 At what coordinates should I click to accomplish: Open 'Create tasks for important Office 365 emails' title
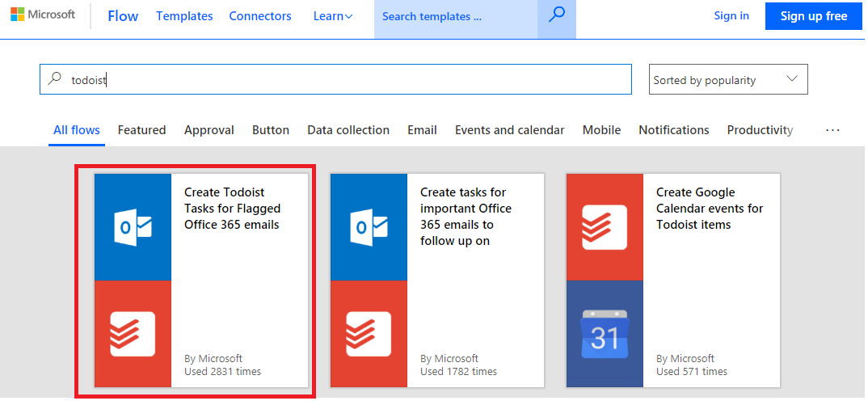coord(466,217)
